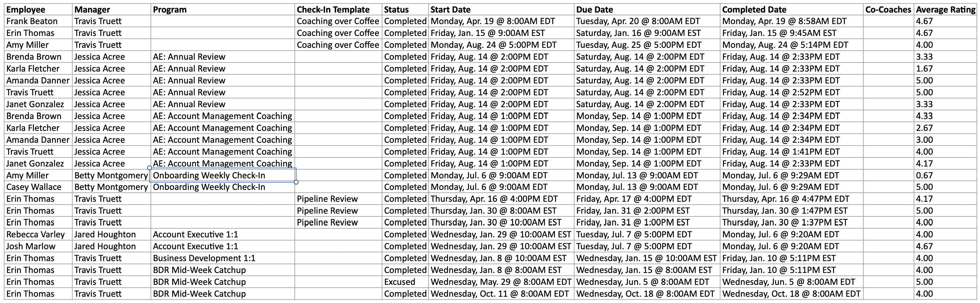This screenshot has height=303, width=980.
Task: Select Betty Montgomery in Casey Wallace's row
Action: click(x=111, y=187)
